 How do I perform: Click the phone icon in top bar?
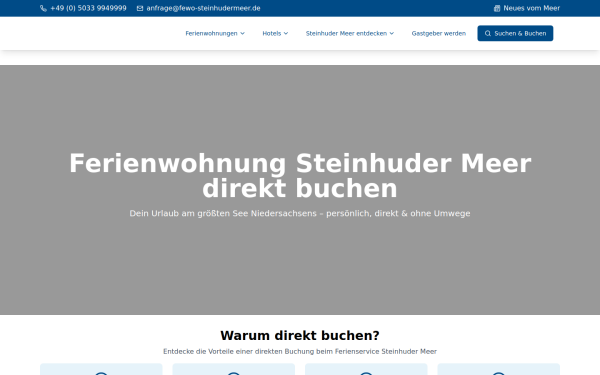click(43, 8)
